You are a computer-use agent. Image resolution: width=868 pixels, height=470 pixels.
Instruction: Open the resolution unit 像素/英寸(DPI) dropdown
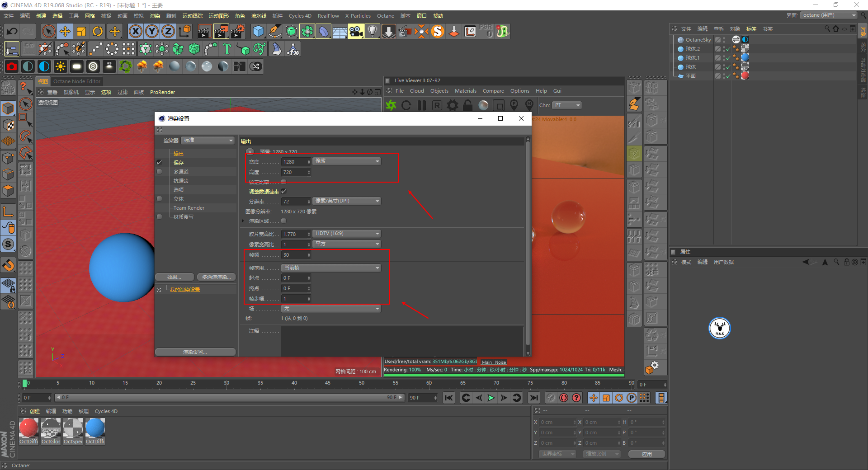tap(347, 201)
